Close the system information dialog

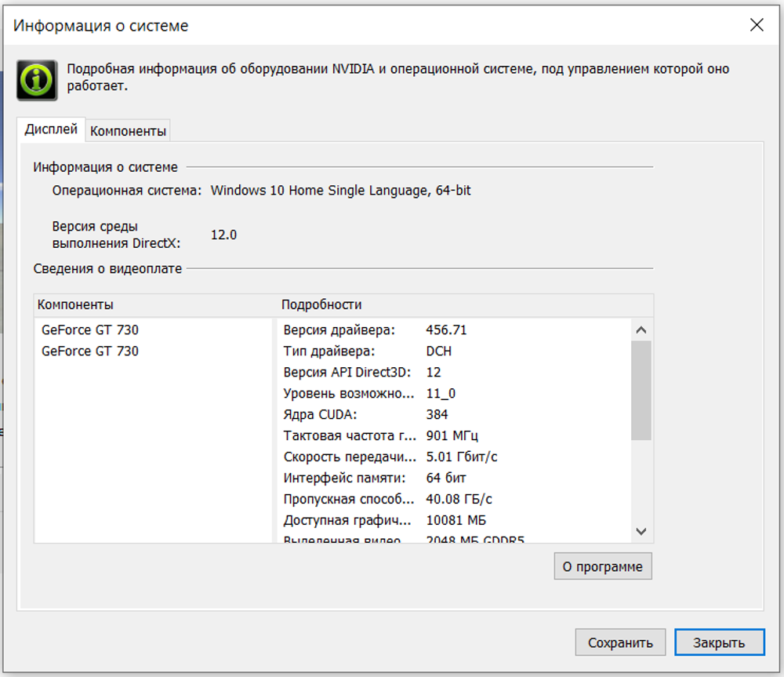755,25
